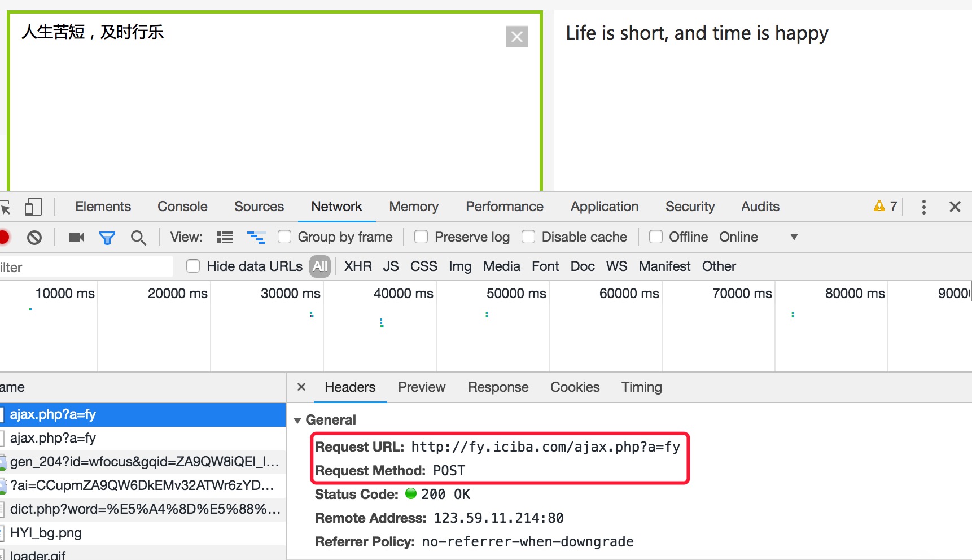Viewport: 972px width, 560px height.
Task: Open network search with the magnifier icon
Action: click(x=138, y=238)
